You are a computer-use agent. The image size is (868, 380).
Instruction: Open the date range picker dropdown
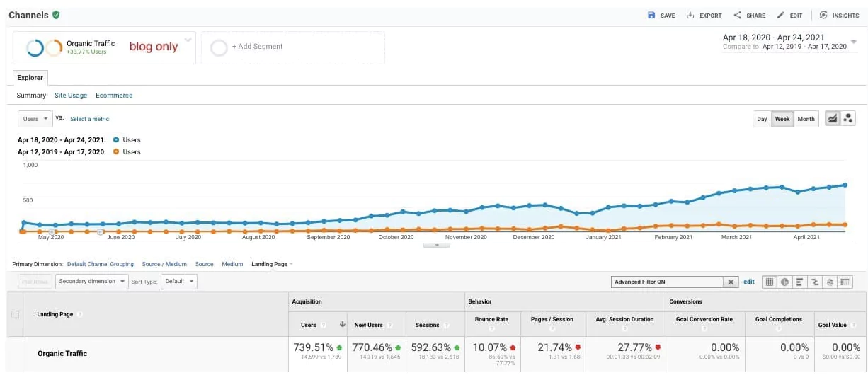tap(853, 42)
